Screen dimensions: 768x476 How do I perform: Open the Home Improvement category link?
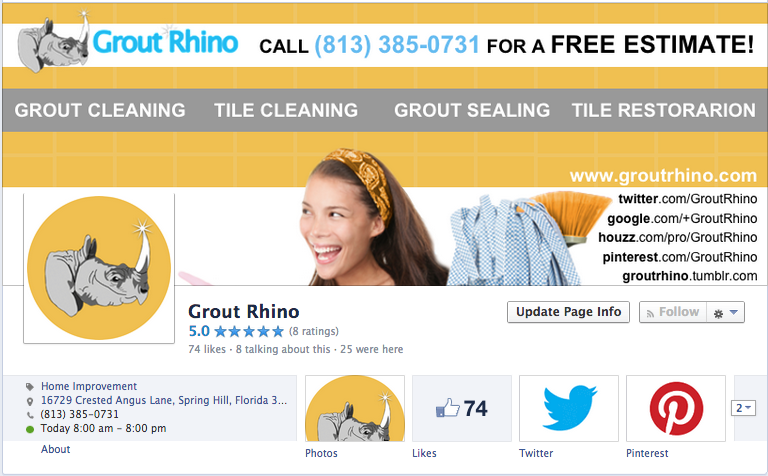[x=89, y=386]
